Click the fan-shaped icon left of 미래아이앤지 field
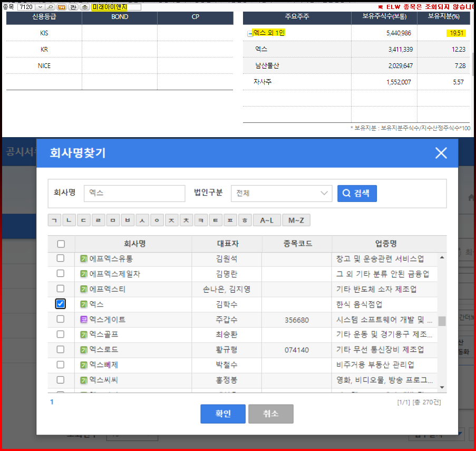This screenshot has width=476, height=451. click(85, 5)
